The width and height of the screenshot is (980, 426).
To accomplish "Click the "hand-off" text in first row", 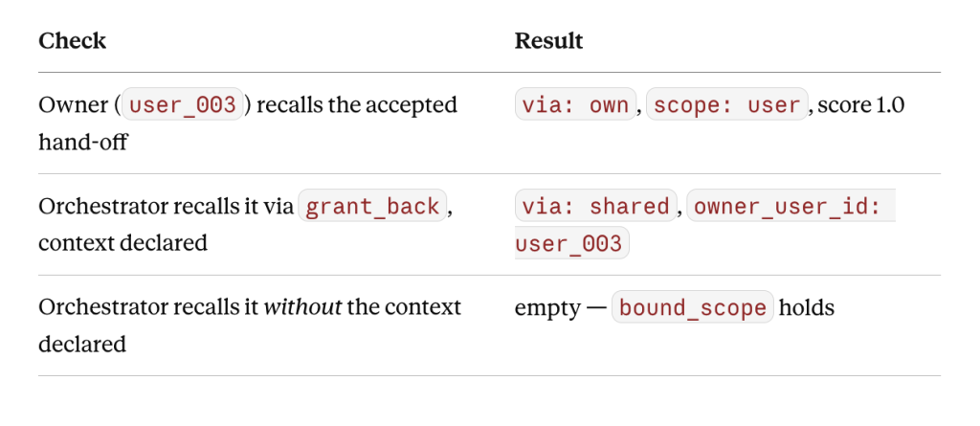I will (x=82, y=142).
